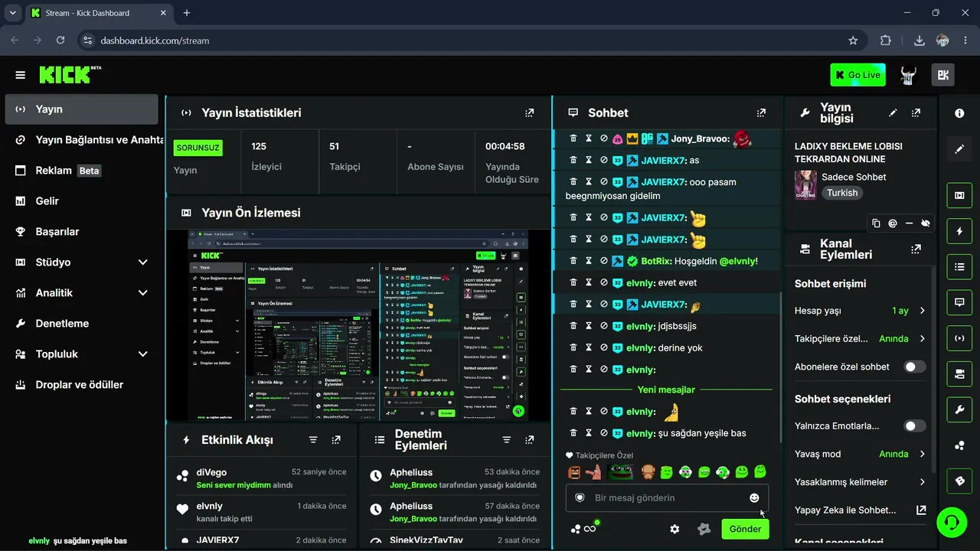Toggle Abonelere özel sohbet switch
The width and height of the screenshot is (980, 551).
(914, 367)
